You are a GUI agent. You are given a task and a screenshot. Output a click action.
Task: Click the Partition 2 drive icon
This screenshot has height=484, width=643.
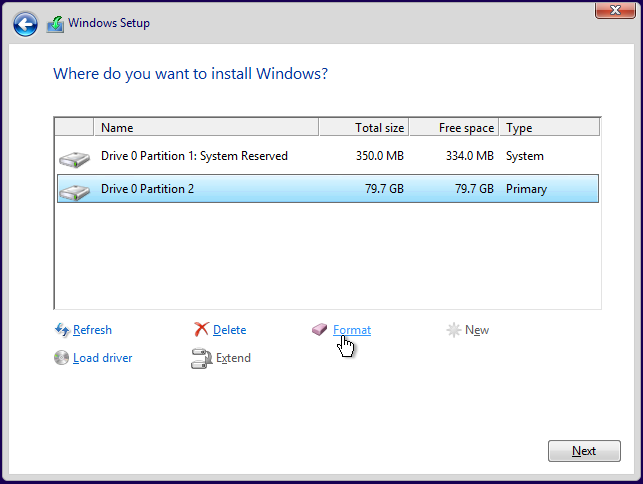pos(74,190)
